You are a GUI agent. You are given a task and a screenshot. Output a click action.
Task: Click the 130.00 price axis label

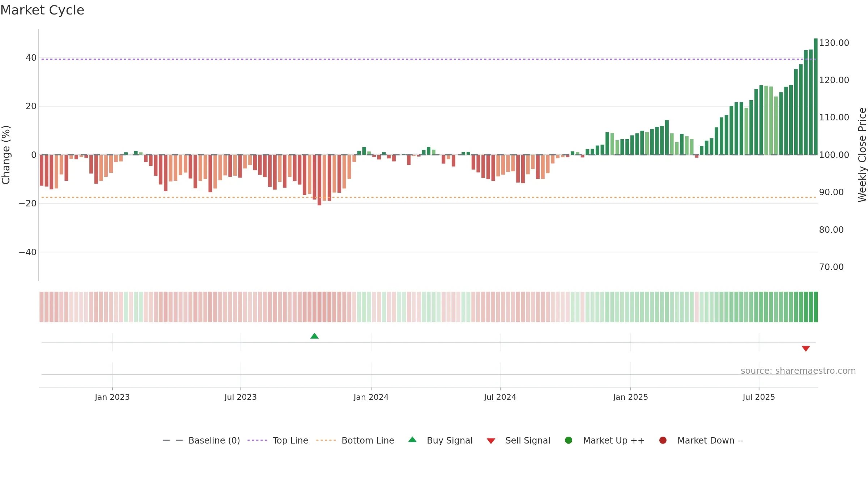(x=834, y=43)
